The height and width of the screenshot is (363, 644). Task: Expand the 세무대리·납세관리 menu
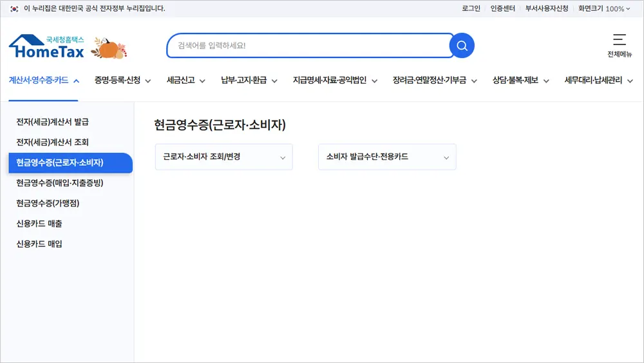pyautogui.click(x=598, y=81)
